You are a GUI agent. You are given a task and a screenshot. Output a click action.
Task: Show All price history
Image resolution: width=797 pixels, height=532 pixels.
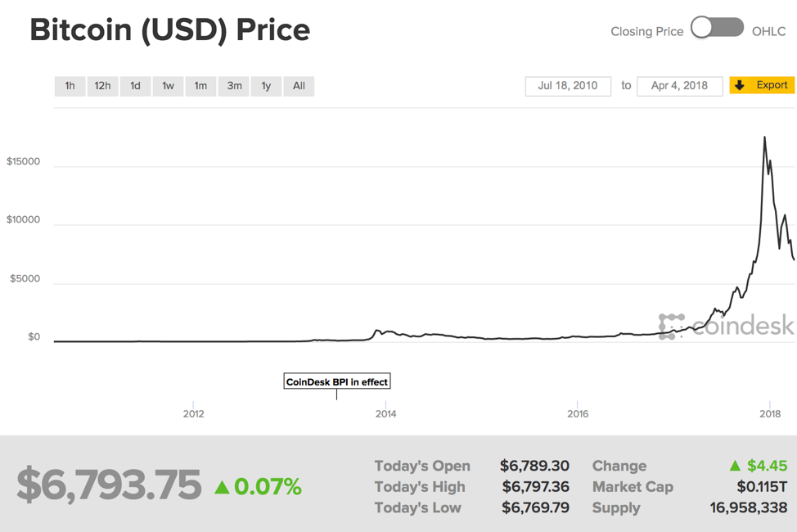[x=299, y=86]
